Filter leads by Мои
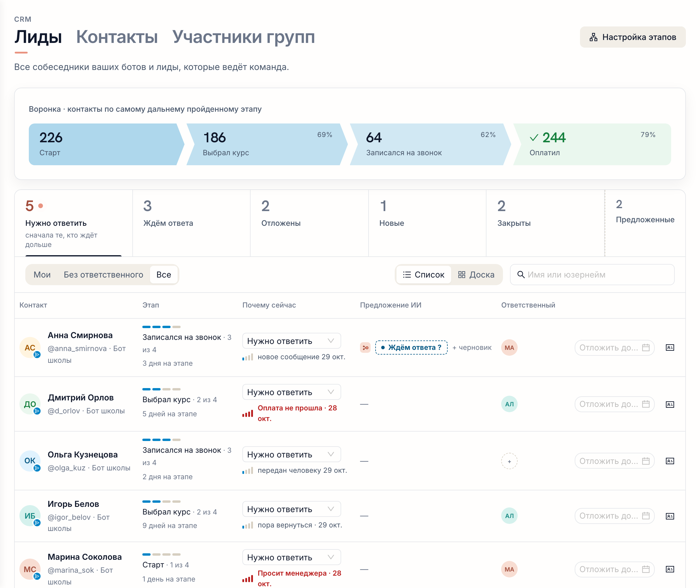Viewport: 700px width, 588px height. tap(42, 275)
